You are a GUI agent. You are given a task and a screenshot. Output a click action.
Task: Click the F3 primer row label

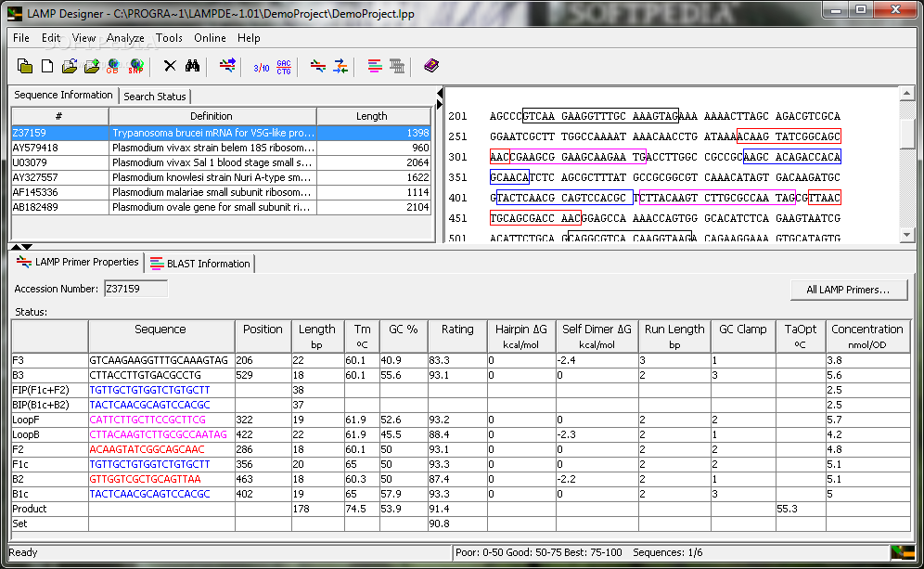tap(19, 360)
